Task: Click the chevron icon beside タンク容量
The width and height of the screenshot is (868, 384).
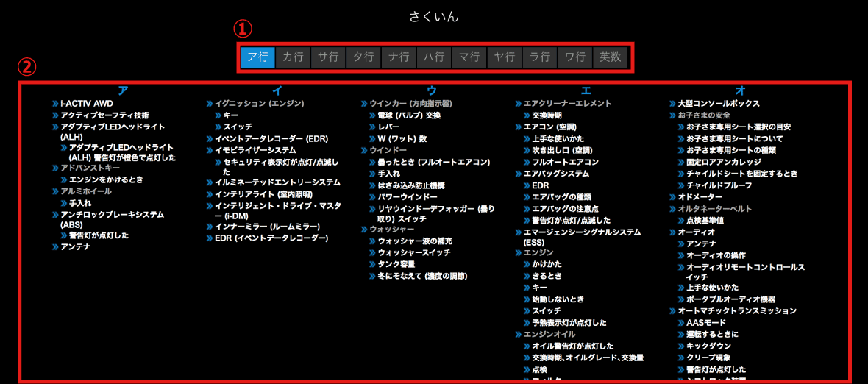Action: tap(372, 264)
